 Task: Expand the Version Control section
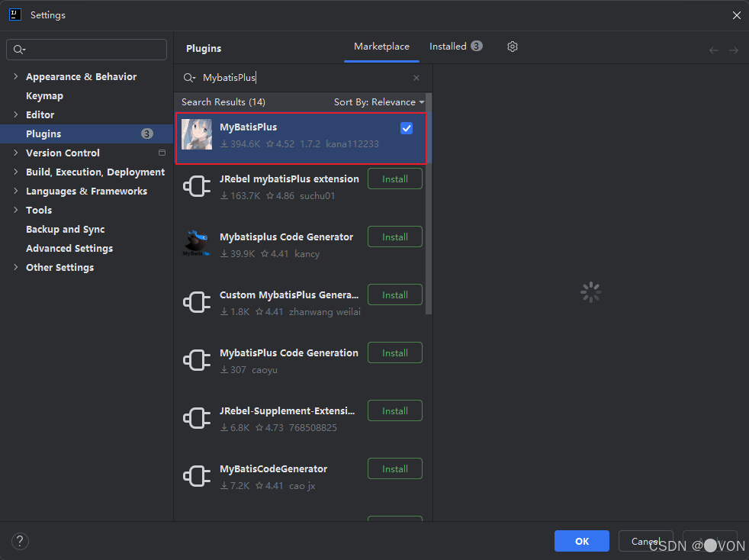pos(16,153)
